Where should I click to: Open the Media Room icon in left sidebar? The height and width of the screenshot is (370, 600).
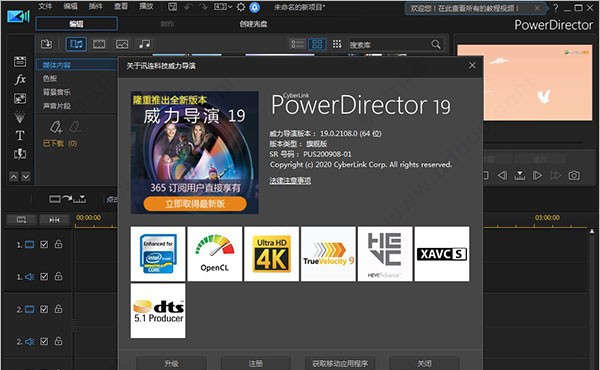tap(20, 61)
